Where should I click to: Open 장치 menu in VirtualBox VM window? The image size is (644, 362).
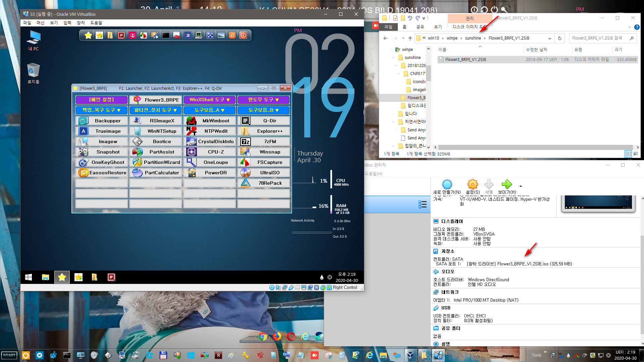(80, 23)
